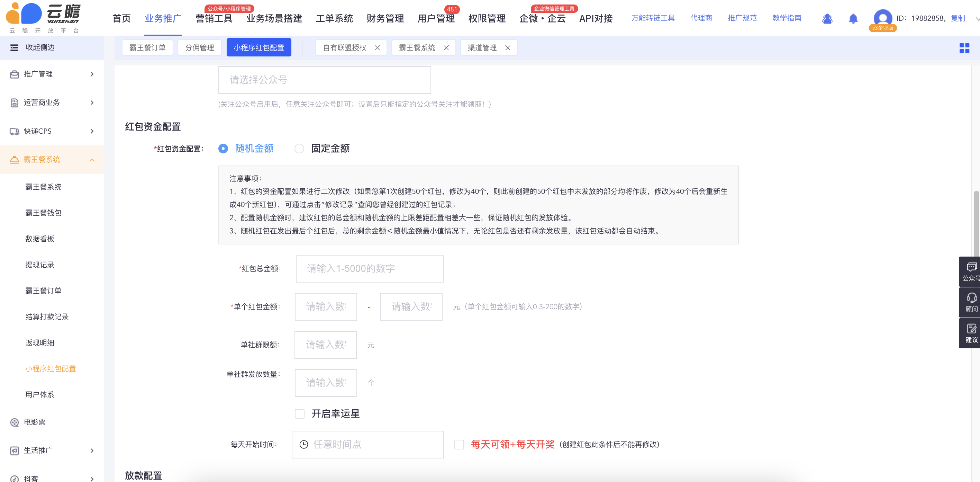Click the 复制 link beside the ID
Viewport: 980px width, 482px height.
pos(958,18)
